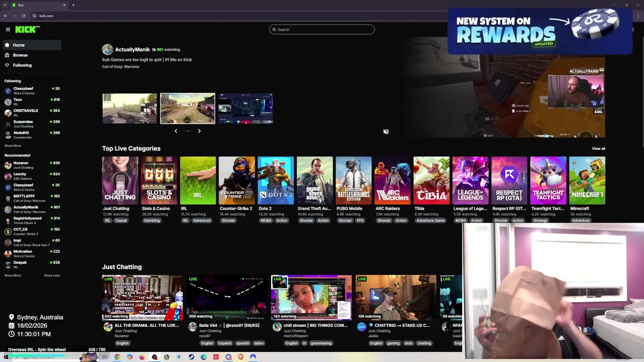Click the green Kick logo
Image resolution: width=644 pixels, height=362 pixels.
pos(25,30)
